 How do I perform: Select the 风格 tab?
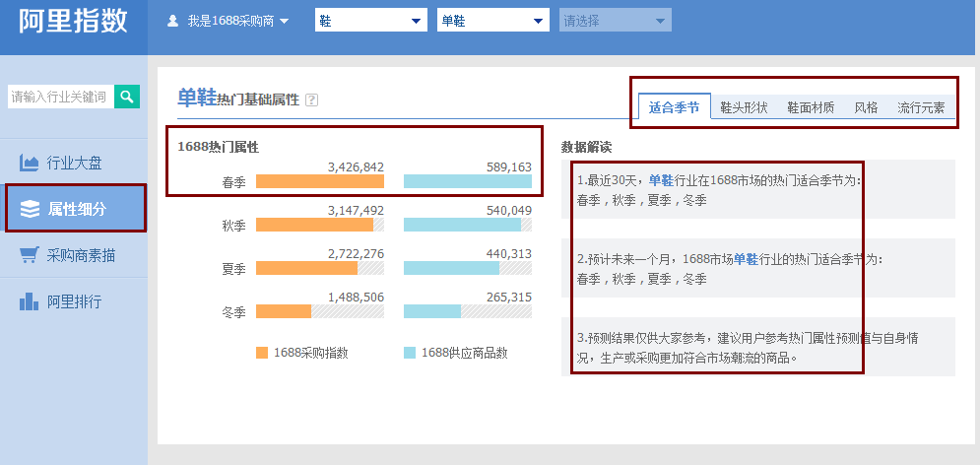pyautogui.click(x=866, y=108)
